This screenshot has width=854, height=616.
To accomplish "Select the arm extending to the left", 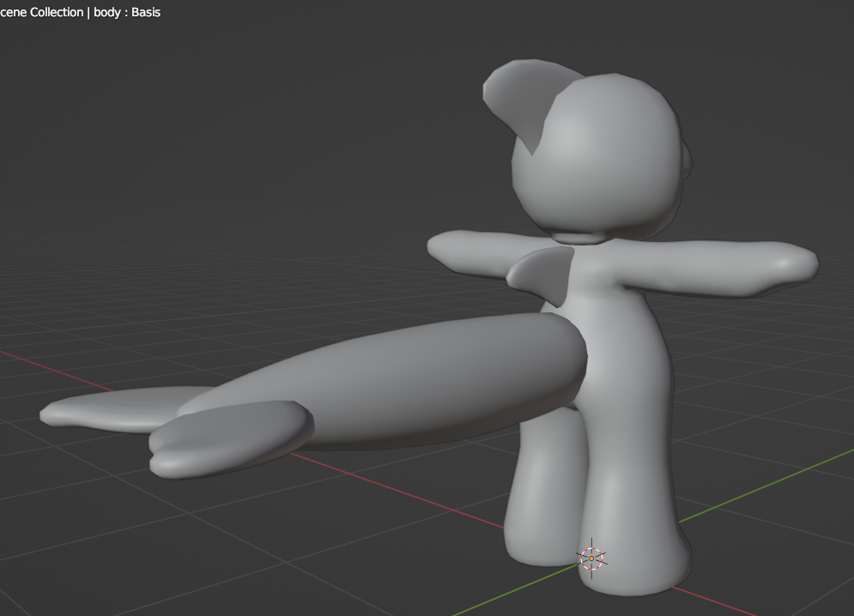I will tap(468, 249).
